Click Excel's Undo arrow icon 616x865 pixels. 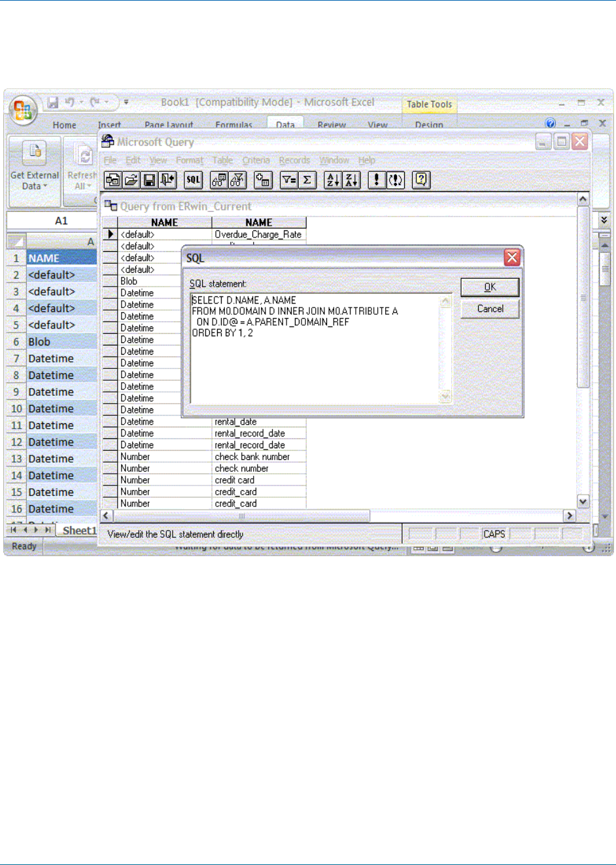(69, 102)
